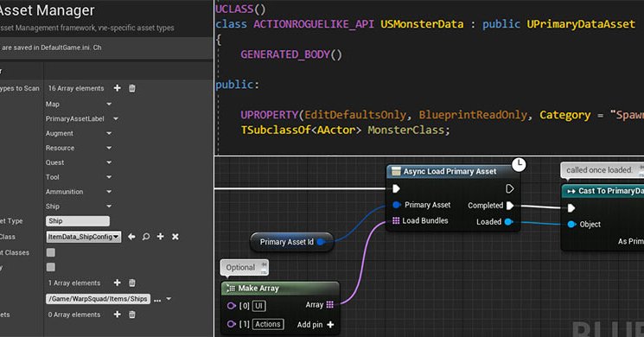Empty the 1 Array elements list via trash icon
This screenshot has width=644, height=337.
point(132,283)
